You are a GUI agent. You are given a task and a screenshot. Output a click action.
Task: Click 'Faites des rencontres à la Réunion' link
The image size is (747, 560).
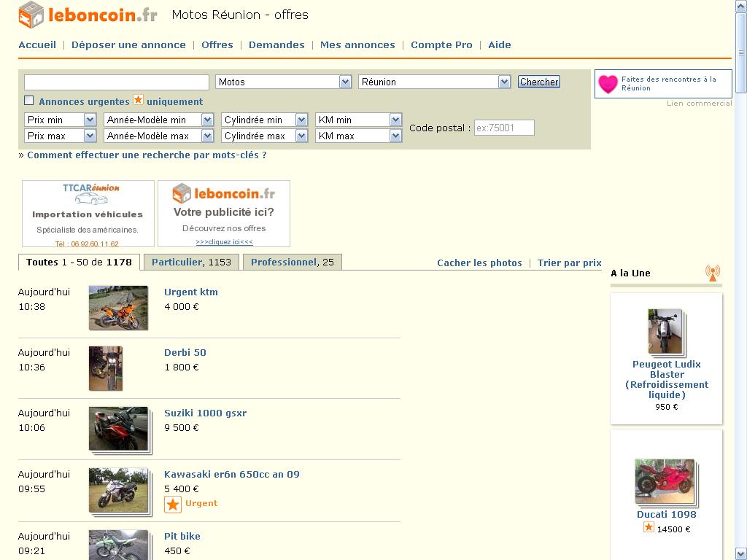(x=668, y=83)
